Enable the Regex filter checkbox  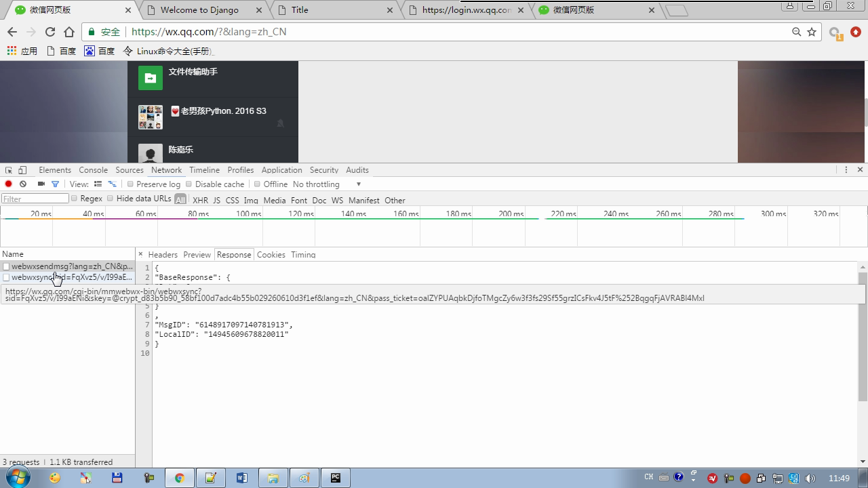pyautogui.click(x=75, y=199)
